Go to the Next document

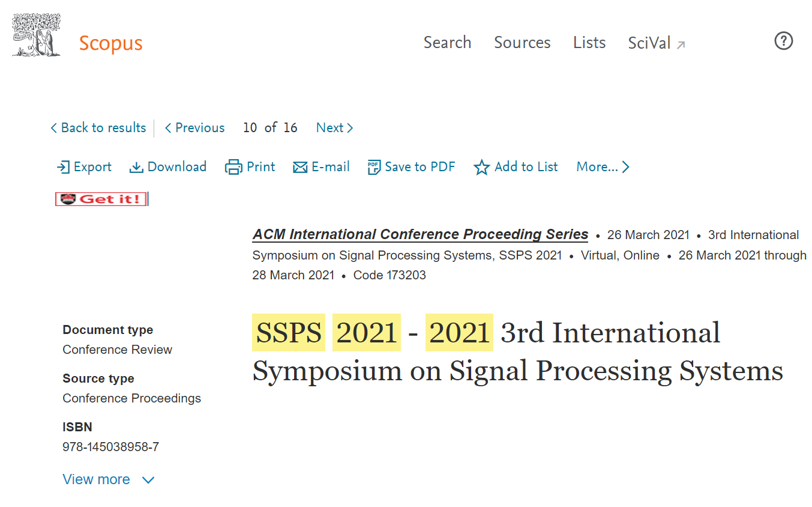(x=334, y=128)
